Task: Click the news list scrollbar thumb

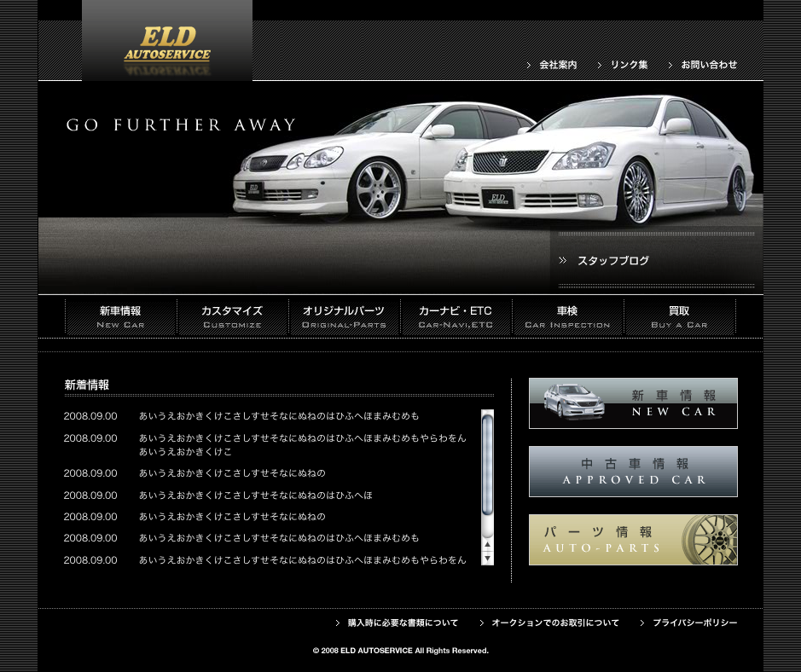Action: pyautogui.click(x=487, y=465)
